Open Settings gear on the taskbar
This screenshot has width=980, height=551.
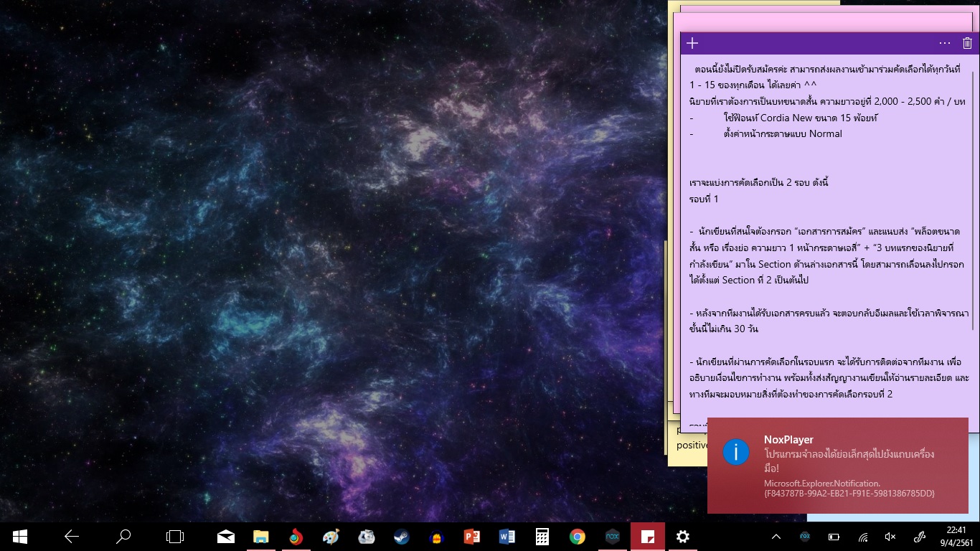[682, 537]
